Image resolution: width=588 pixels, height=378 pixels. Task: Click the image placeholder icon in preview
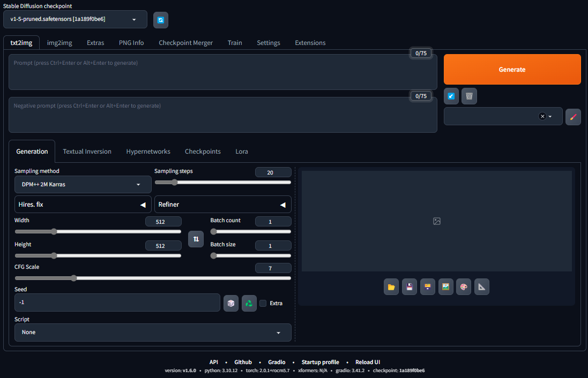(x=436, y=221)
